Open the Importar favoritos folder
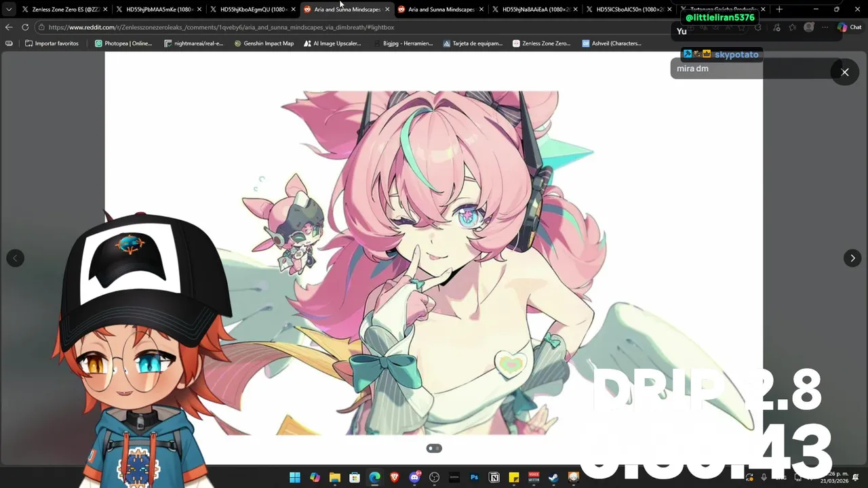868x488 pixels. pos(52,43)
